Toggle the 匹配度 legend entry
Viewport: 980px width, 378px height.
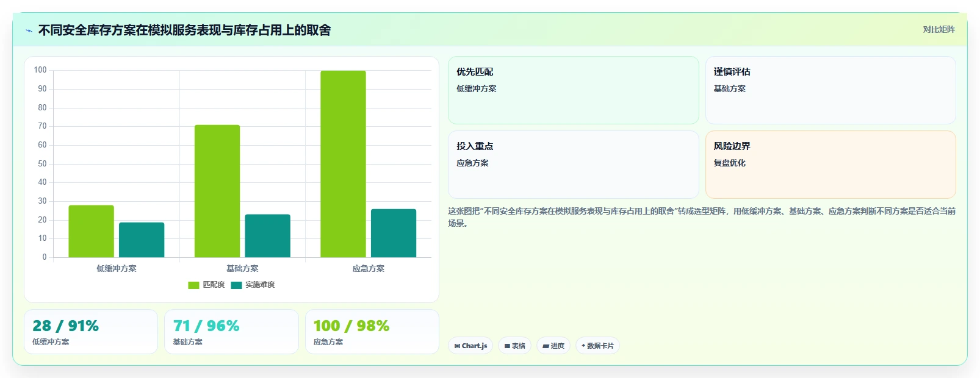(x=206, y=285)
